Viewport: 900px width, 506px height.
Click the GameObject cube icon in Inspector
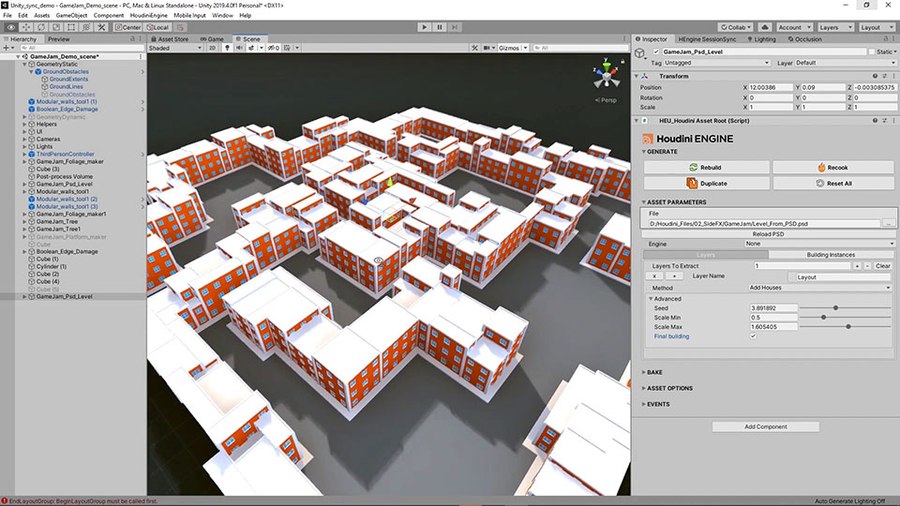pyautogui.click(x=641, y=53)
